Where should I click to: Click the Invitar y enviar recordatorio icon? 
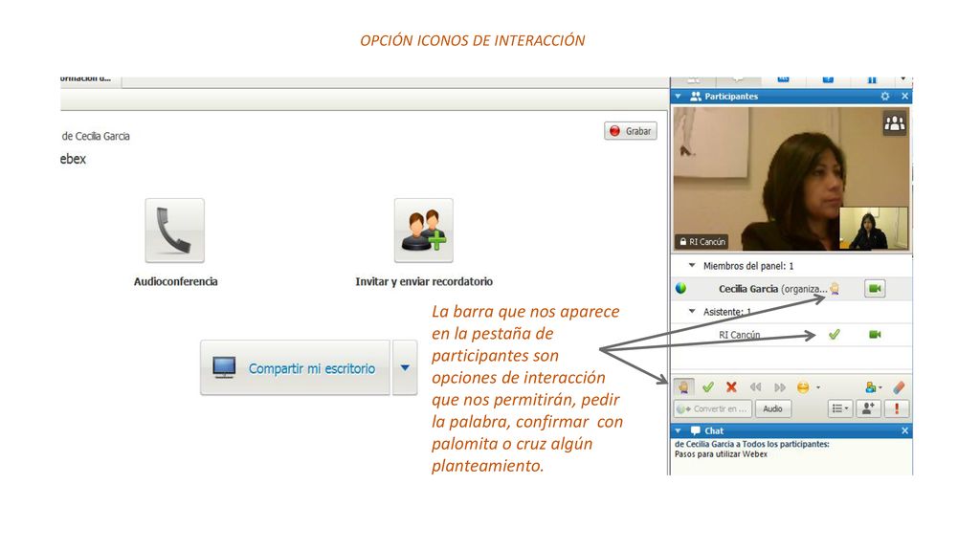coord(423,231)
